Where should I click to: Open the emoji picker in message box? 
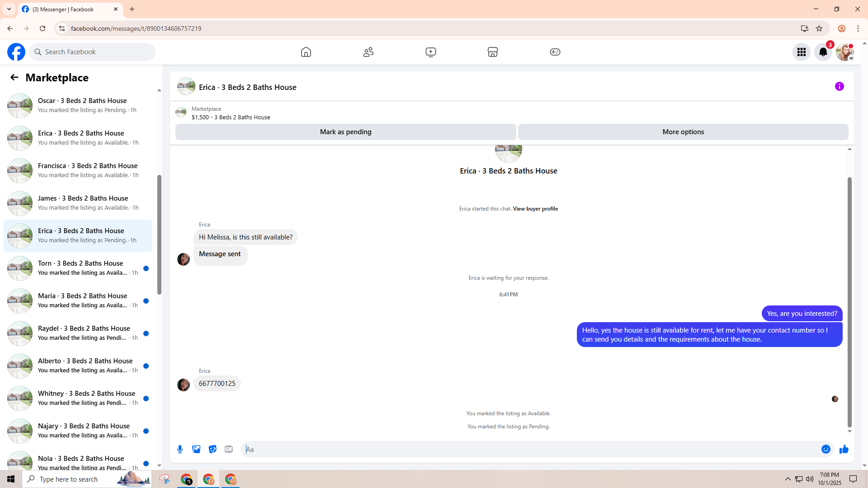tap(826, 449)
